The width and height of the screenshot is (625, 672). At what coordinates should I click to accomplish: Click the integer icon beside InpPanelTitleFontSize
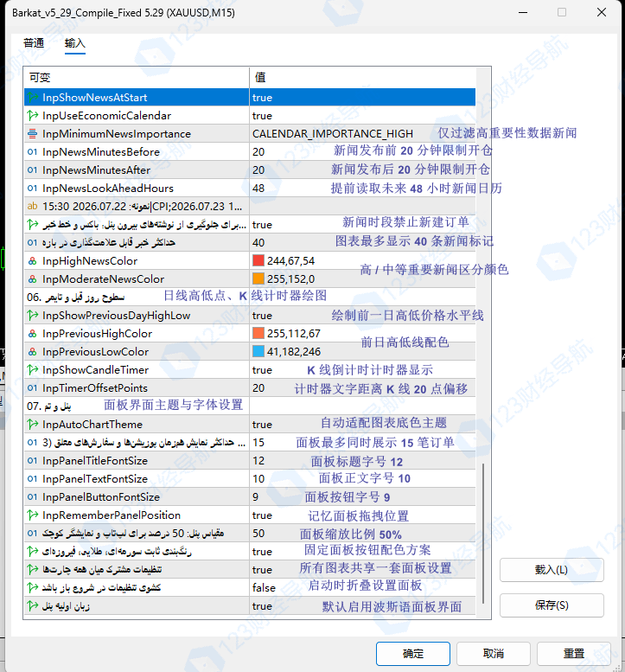pos(33,460)
